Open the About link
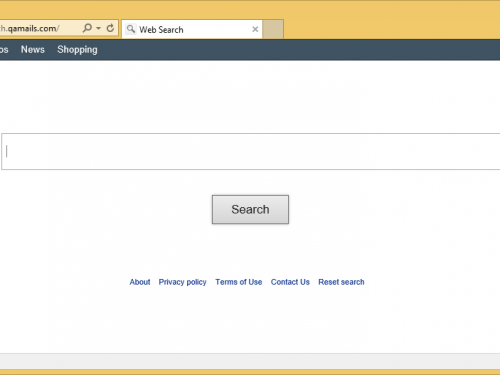 click(x=140, y=282)
